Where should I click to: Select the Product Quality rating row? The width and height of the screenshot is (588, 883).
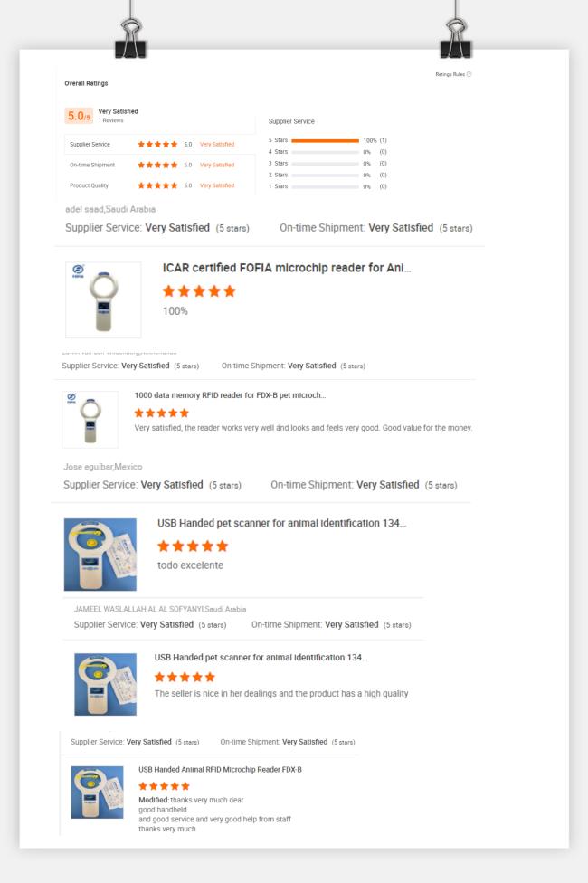[152, 185]
